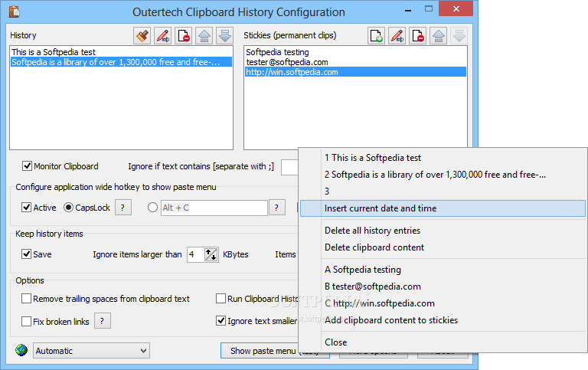Open help button next to Fix broken links
Image resolution: width=588 pixels, height=370 pixels.
click(x=103, y=321)
